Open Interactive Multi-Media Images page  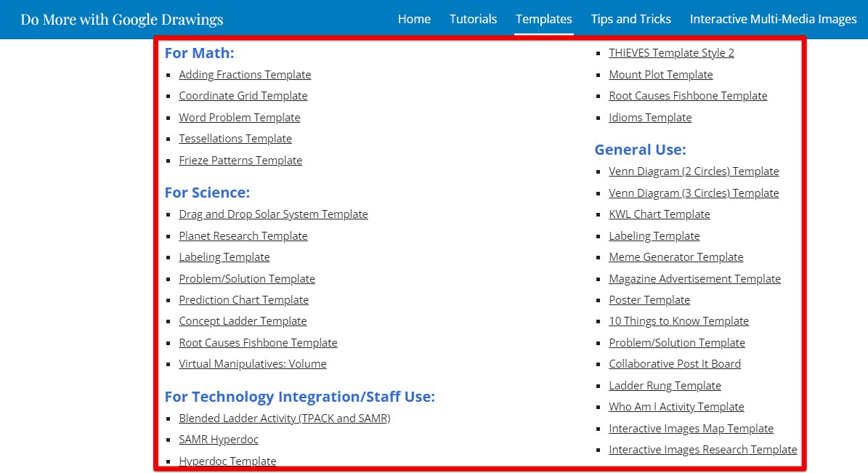[x=774, y=19]
